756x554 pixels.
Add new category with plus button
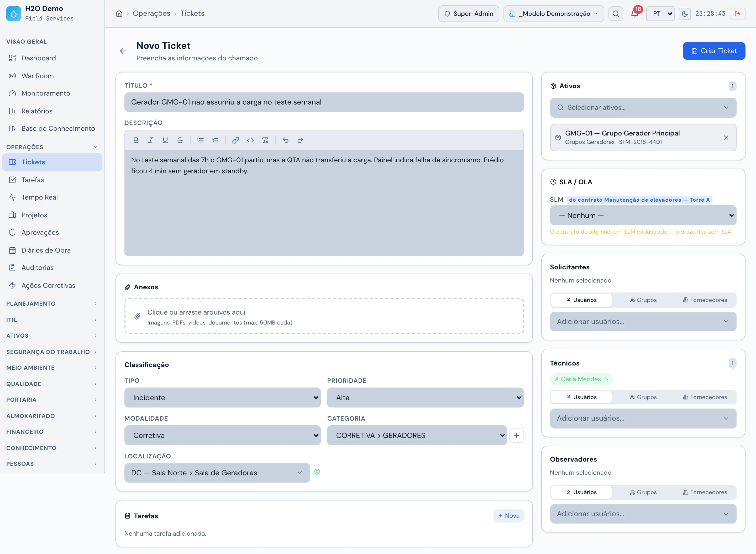(517, 435)
